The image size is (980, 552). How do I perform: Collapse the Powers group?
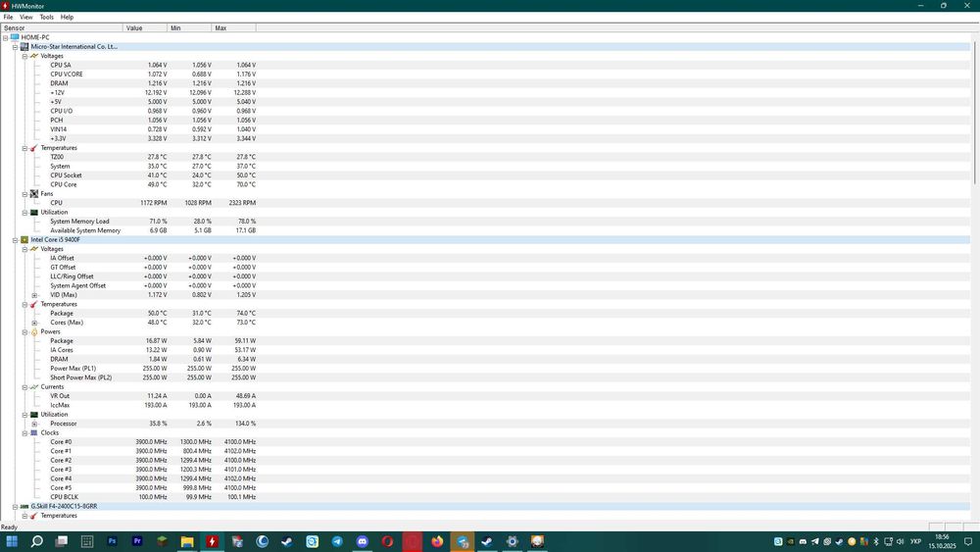[25, 332]
